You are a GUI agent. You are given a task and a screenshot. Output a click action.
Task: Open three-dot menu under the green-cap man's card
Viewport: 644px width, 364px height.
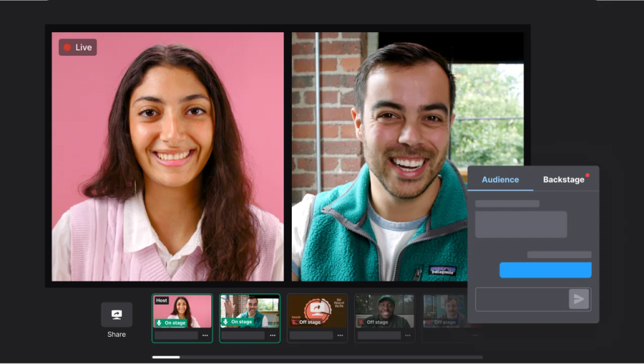coord(408,336)
